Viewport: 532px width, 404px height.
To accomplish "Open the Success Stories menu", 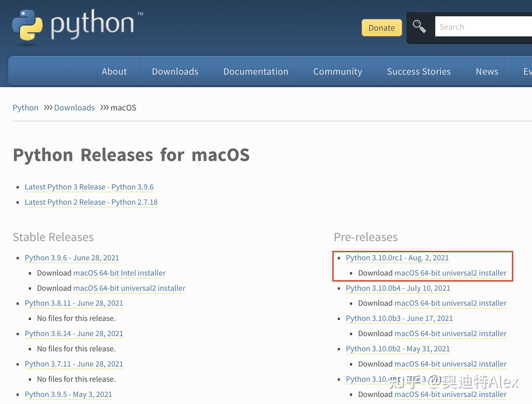I will point(418,71).
